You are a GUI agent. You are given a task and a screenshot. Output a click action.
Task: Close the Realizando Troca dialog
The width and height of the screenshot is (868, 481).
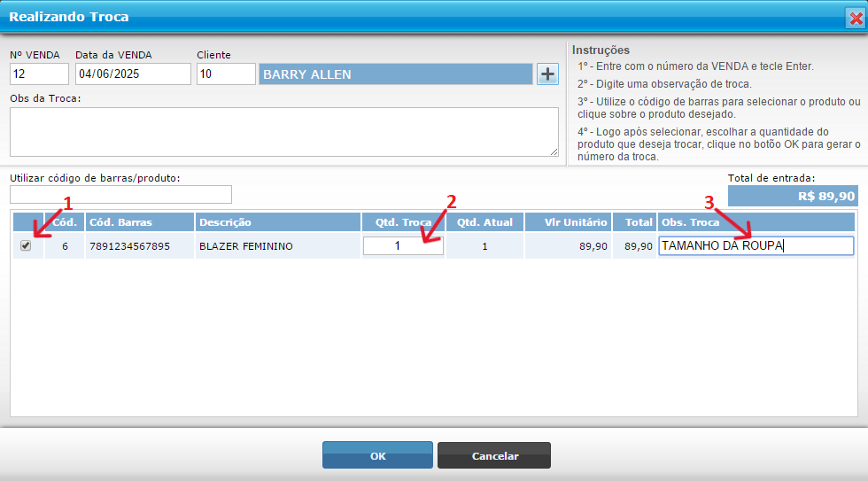(853, 17)
